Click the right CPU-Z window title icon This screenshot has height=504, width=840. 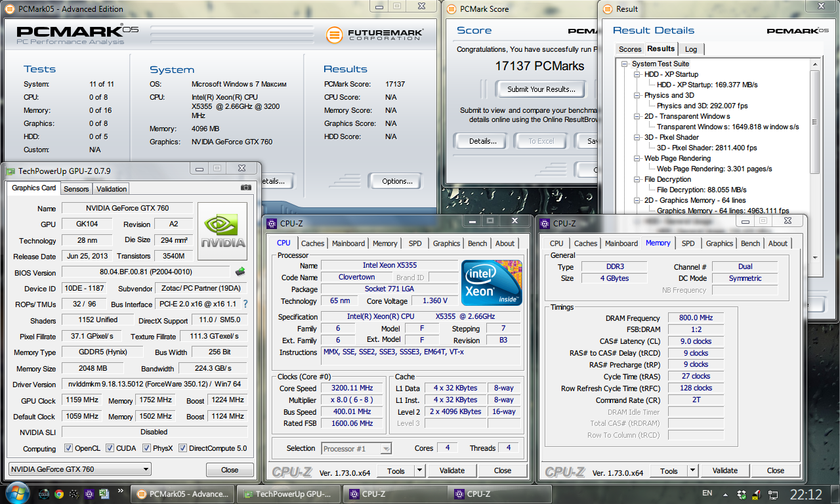(x=544, y=223)
